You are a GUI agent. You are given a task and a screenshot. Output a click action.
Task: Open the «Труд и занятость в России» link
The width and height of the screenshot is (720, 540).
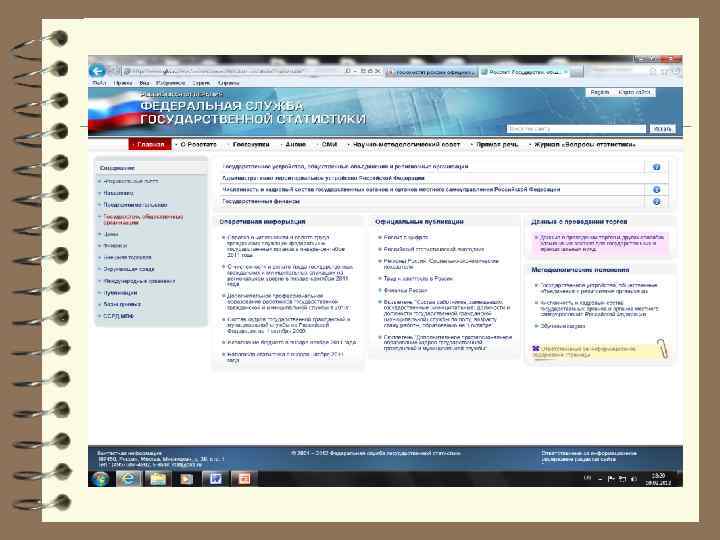point(418,279)
